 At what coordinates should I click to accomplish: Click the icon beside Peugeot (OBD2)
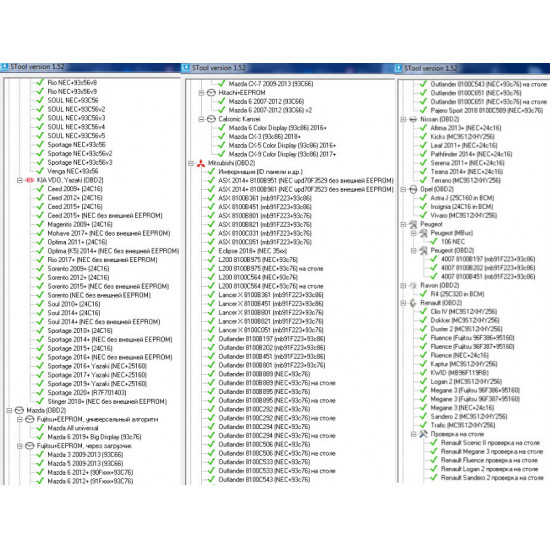pos(424,250)
